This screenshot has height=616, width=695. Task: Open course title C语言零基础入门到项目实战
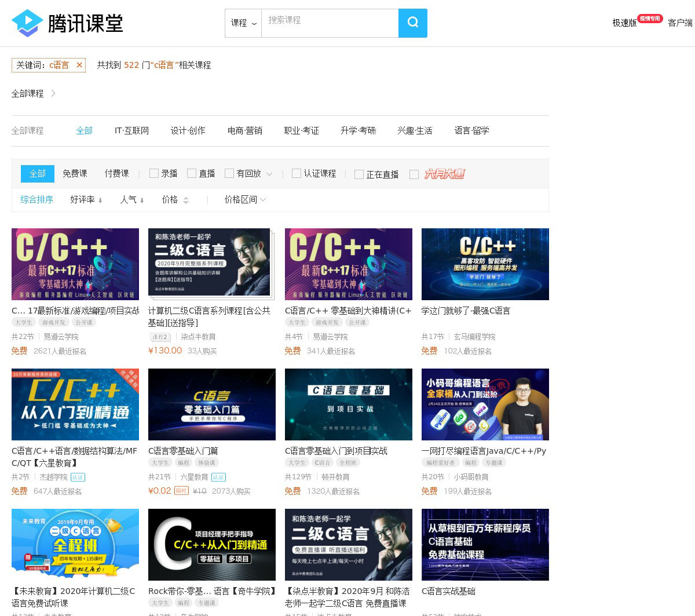[336, 451]
